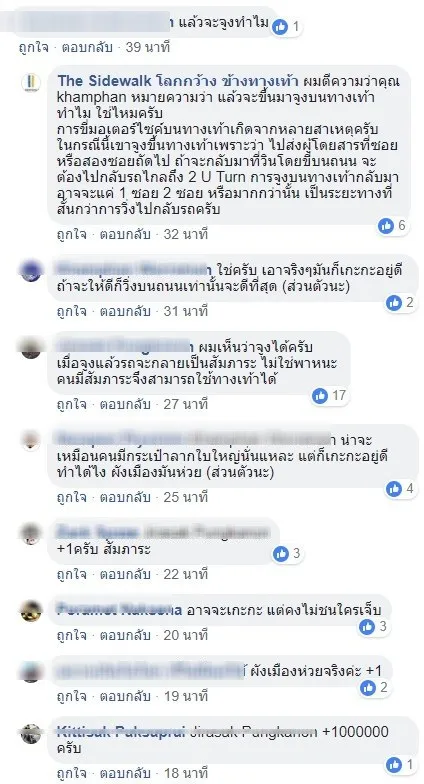Open the 18 นาที timestamp link
The image size is (424, 784).
pyautogui.click(x=186, y=773)
